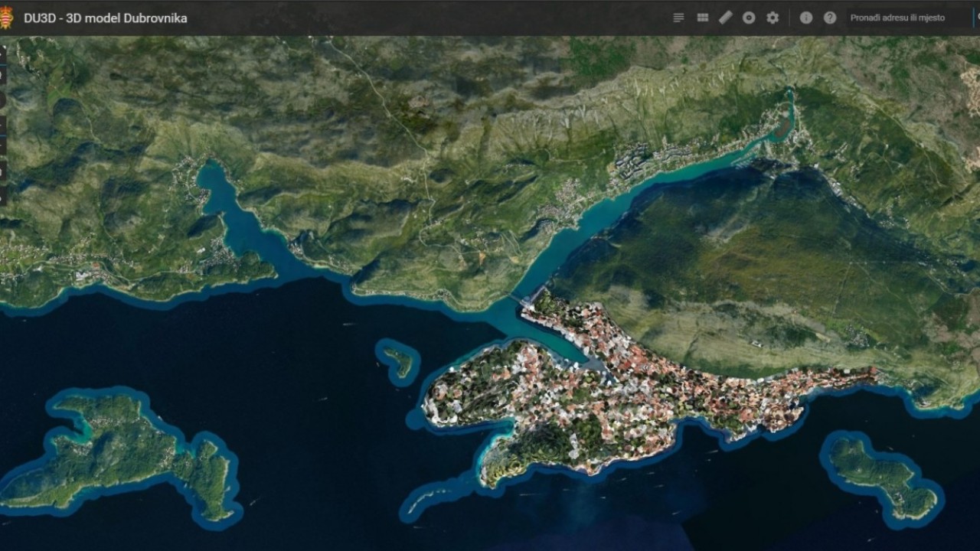Open the grid view icon in toolbar

coord(702,18)
